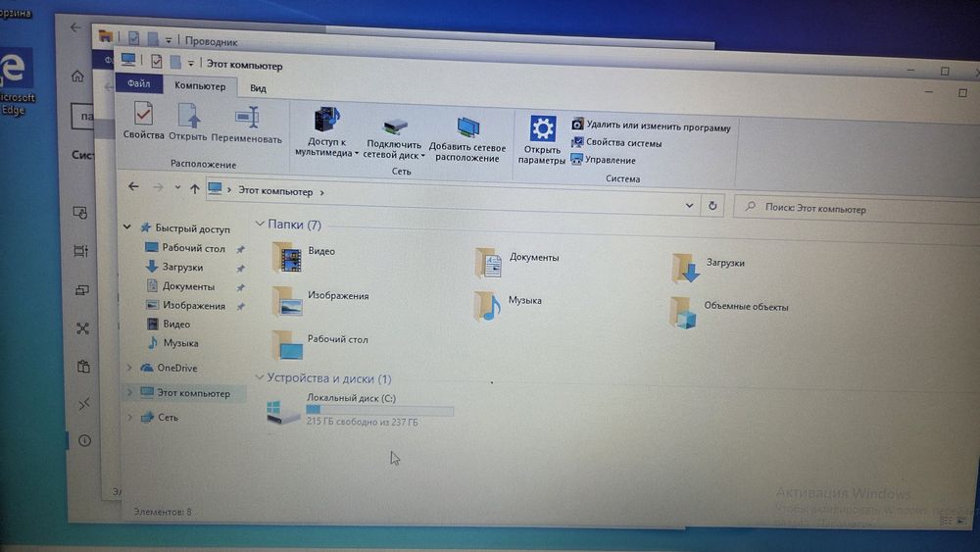Select Рабочий стол in the navigation pane
This screenshot has height=552, width=980.
pyautogui.click(x=193, y=248)
